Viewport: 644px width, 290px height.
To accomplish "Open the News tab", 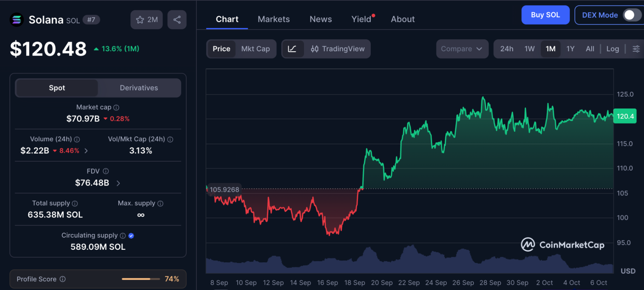I will (321, 19).
